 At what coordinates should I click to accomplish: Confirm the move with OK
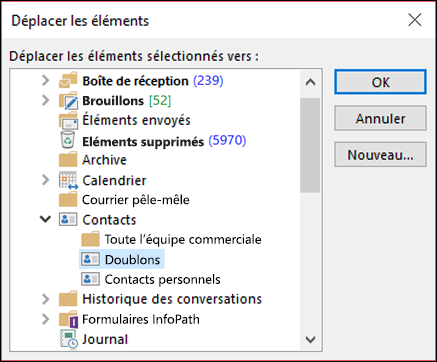point(380,82)
